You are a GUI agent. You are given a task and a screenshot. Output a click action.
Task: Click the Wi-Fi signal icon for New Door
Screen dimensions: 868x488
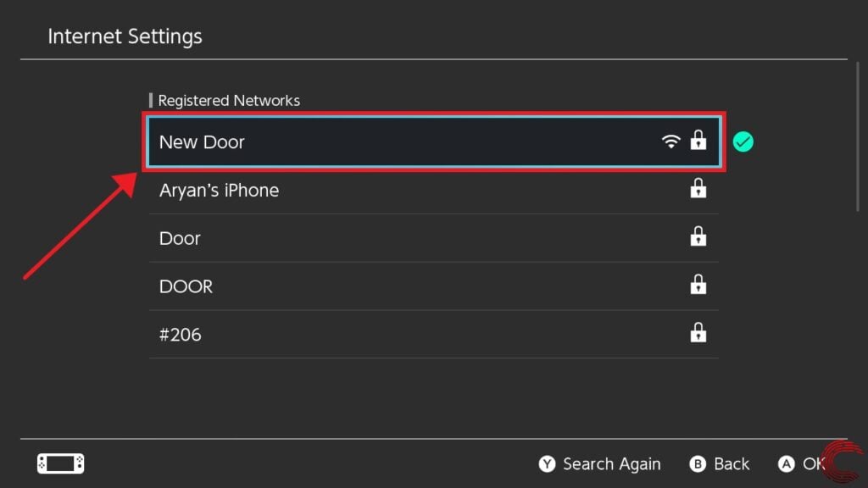pyautogui.click(x=670, y=141)
